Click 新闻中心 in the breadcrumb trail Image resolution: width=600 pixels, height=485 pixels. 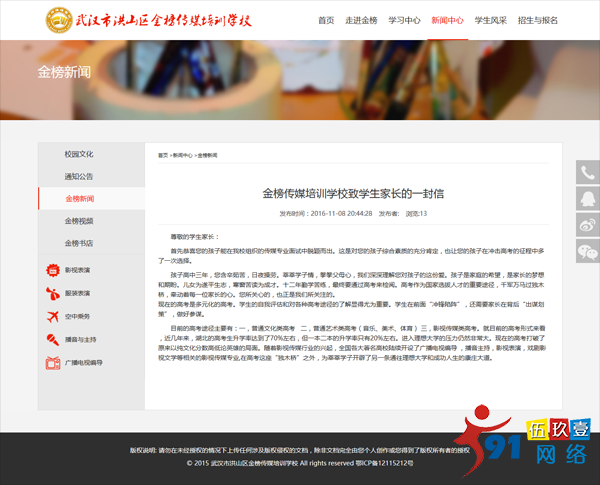click(182, 156)
